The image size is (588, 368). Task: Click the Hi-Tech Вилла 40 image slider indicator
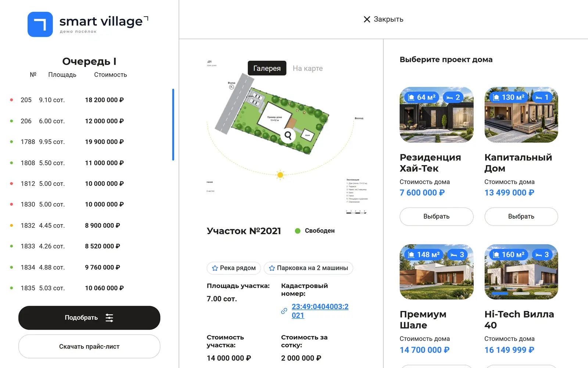click(521, 293)
